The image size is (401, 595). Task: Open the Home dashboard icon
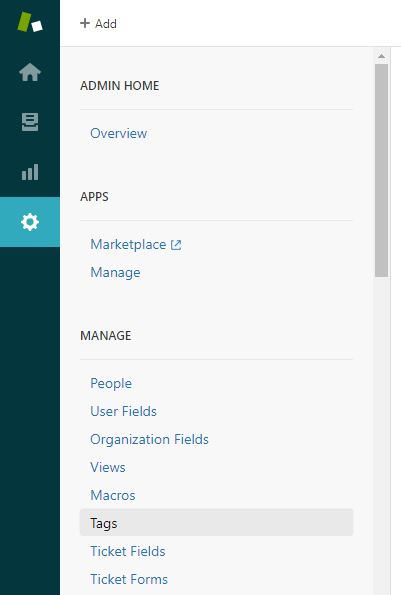[x=30, y=72]
